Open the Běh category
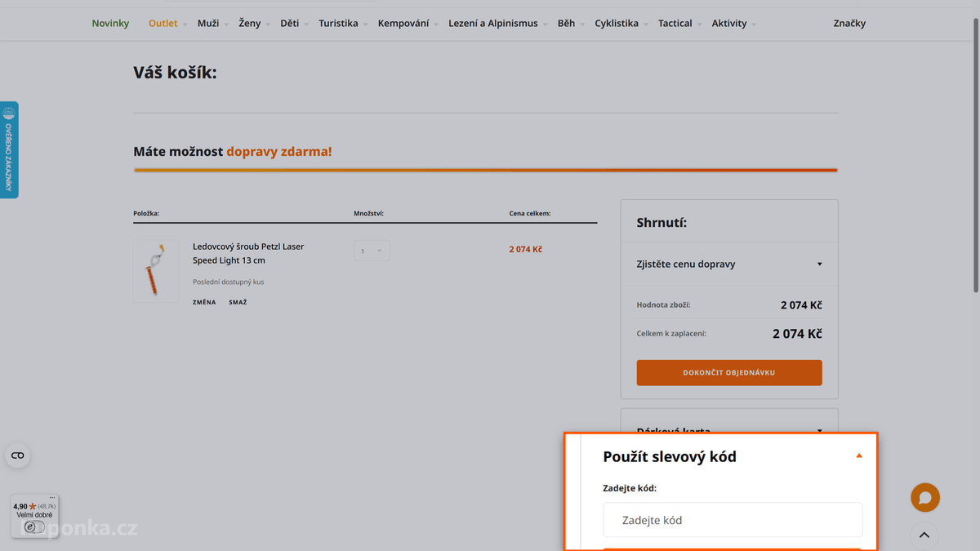Image resolution: width=980 pixels, height=551 pixels. point(566,24)
